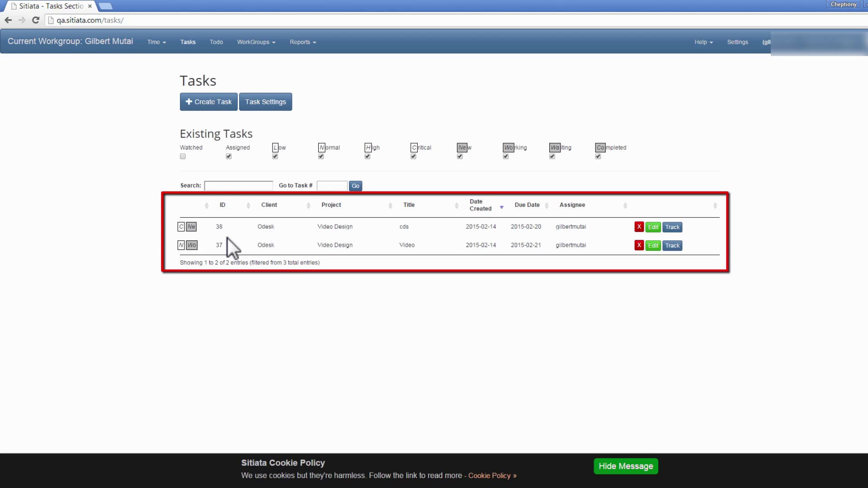Open Settings in the navbar

(737, 42)
